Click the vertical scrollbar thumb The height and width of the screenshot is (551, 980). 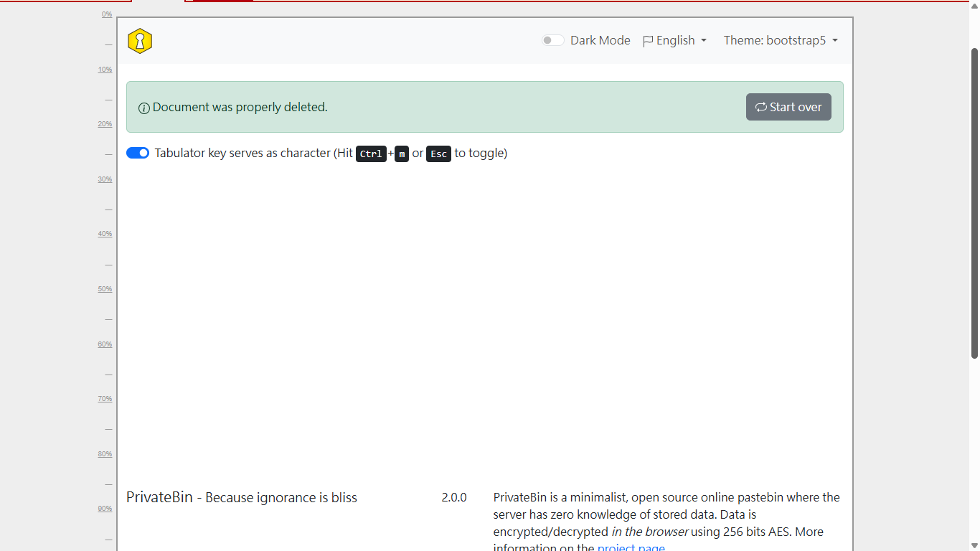coord(974,201)
